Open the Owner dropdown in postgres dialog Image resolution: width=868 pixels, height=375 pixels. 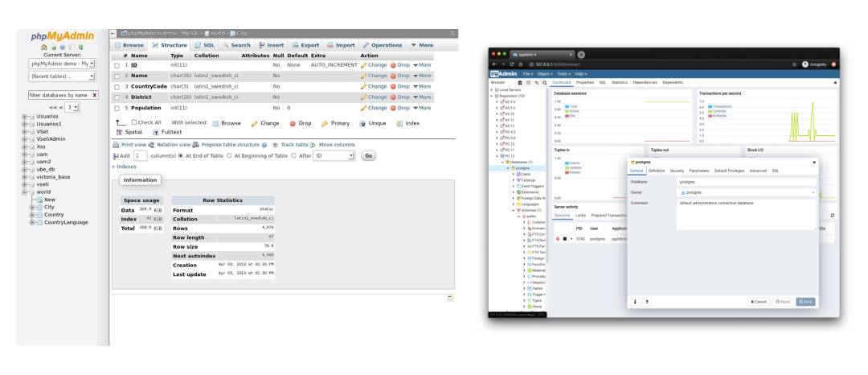pyautogui.click(x=747, y=192)
